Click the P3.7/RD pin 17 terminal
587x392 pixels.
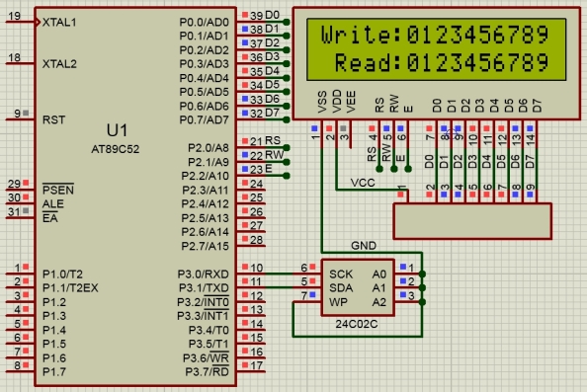point(251,371)
